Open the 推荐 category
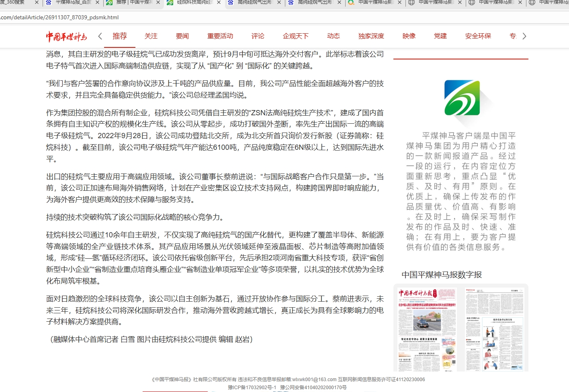The height and width of the screenshot is (392, 569). (120, 36)
